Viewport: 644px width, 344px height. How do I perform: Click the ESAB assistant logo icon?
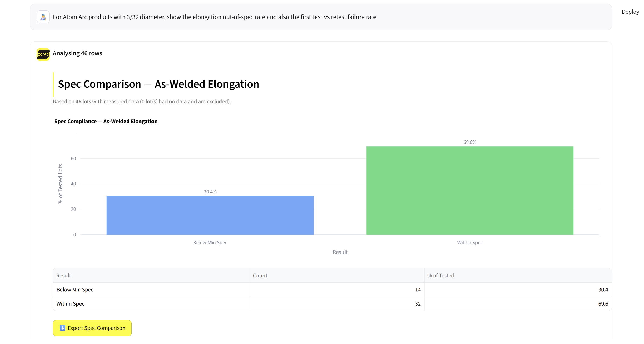click(x=43, y=54)
